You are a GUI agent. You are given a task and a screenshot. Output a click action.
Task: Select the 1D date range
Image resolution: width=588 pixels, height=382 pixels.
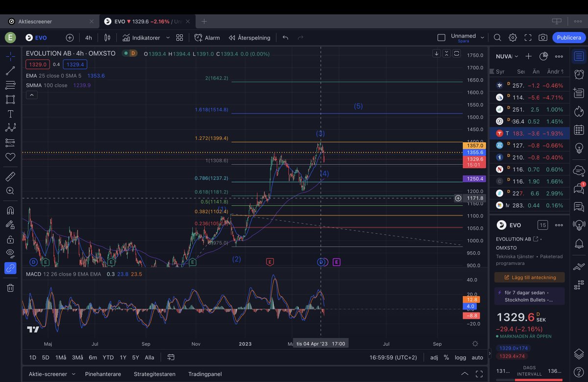[32, 358]
